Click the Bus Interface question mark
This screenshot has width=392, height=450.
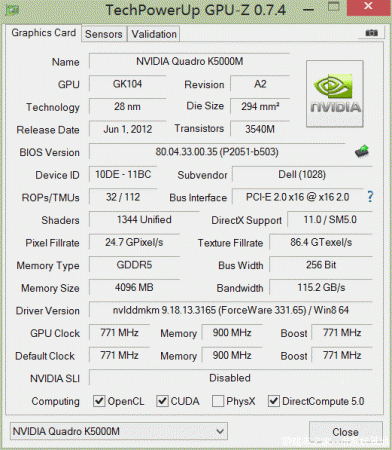pyautogui.click(x=370, y=197)
